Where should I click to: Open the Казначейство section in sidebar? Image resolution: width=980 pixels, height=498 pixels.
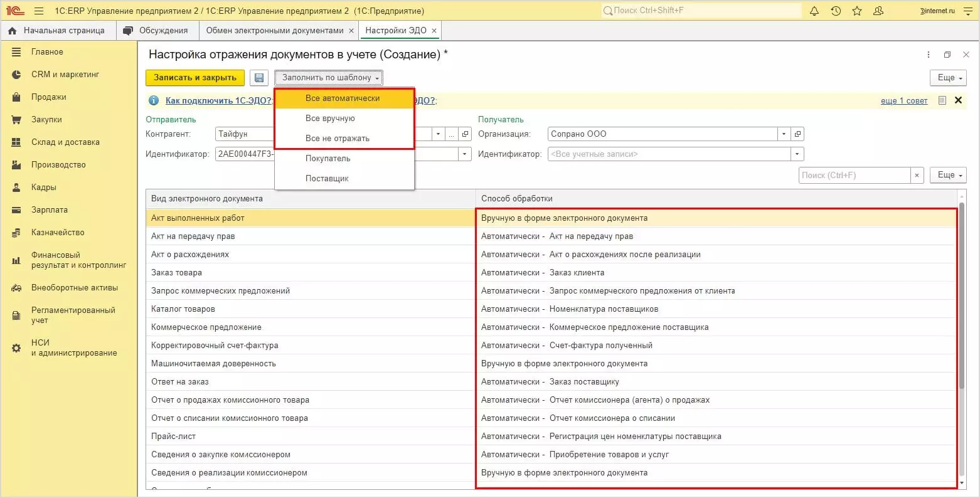(x=58, y=233)
